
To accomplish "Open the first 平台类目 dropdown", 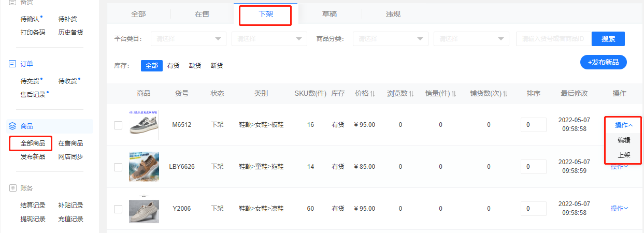I will click(x=188, y=39).
